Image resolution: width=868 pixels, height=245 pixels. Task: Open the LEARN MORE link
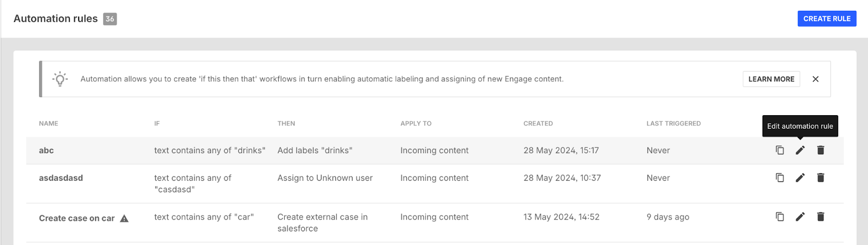click(771, 79)
